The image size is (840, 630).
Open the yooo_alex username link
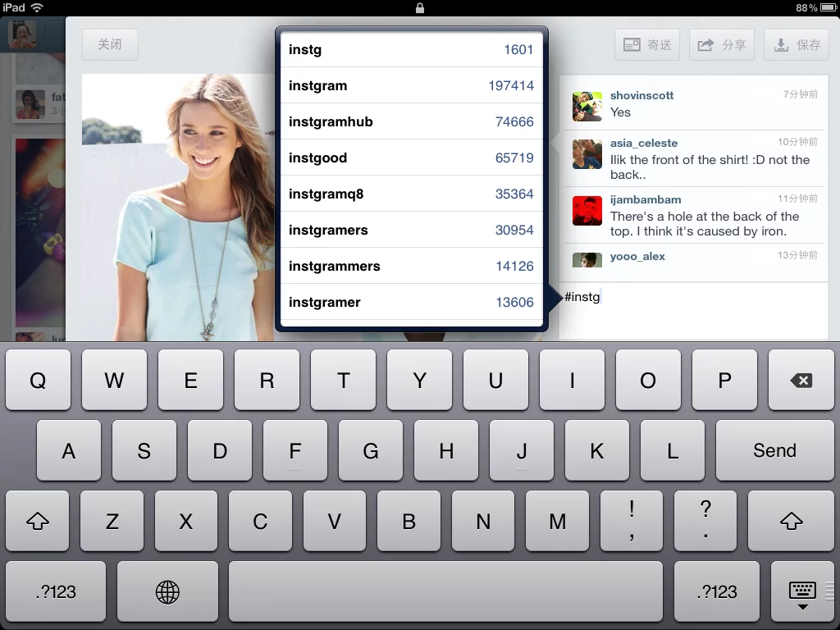click(x=637, y=257)
